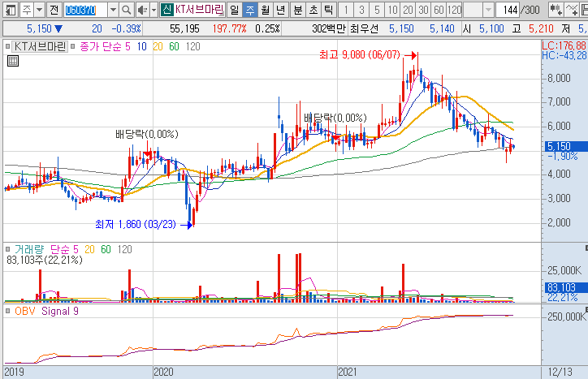The image size is (588, 379).
Task: Open the custom interval combo box arrow
Action: click(x=488, y=10)
